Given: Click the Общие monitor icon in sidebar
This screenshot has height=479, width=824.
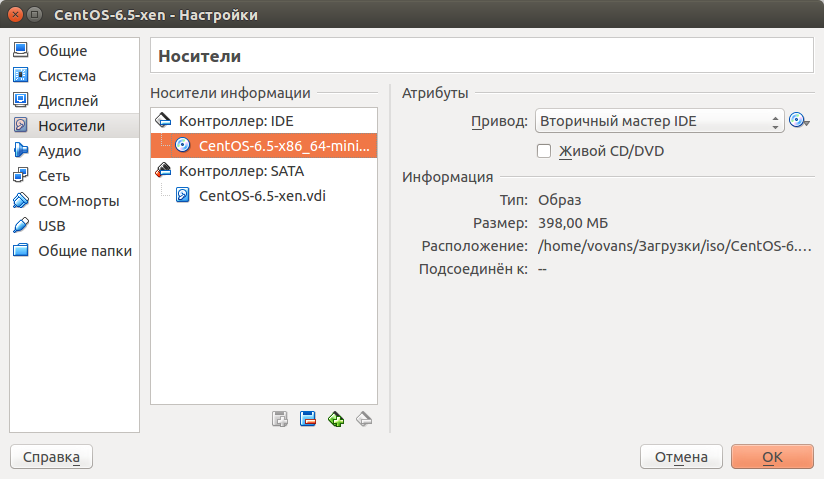Looking at the screenshot, I should click(x=20, y=50).
